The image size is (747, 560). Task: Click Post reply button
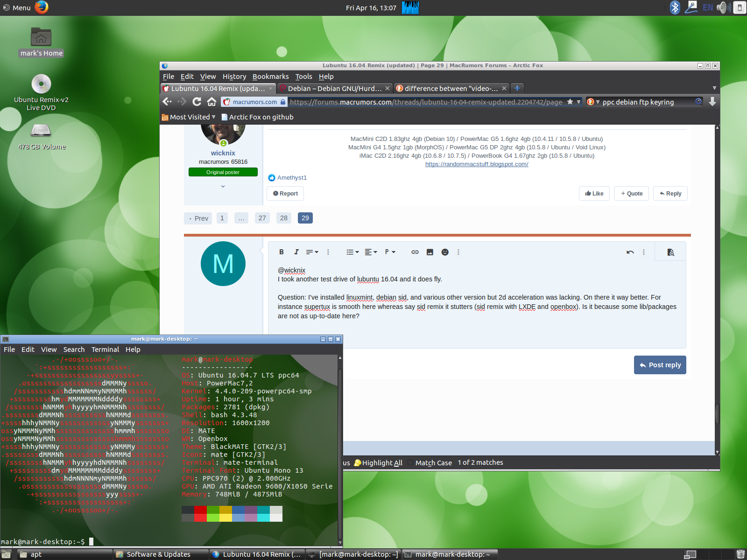click(x=660, y=365)
